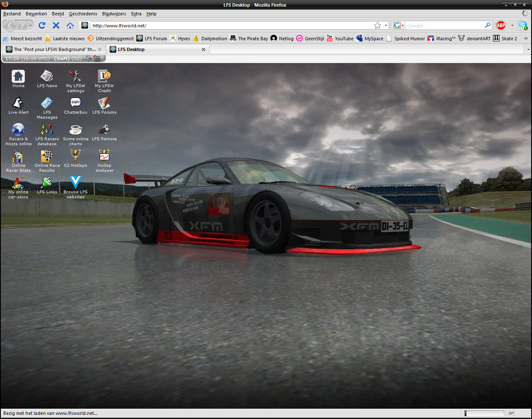Open the Bladwijzers menu
This screenshot has height=419, width=532.
click(x=114, y=14)
